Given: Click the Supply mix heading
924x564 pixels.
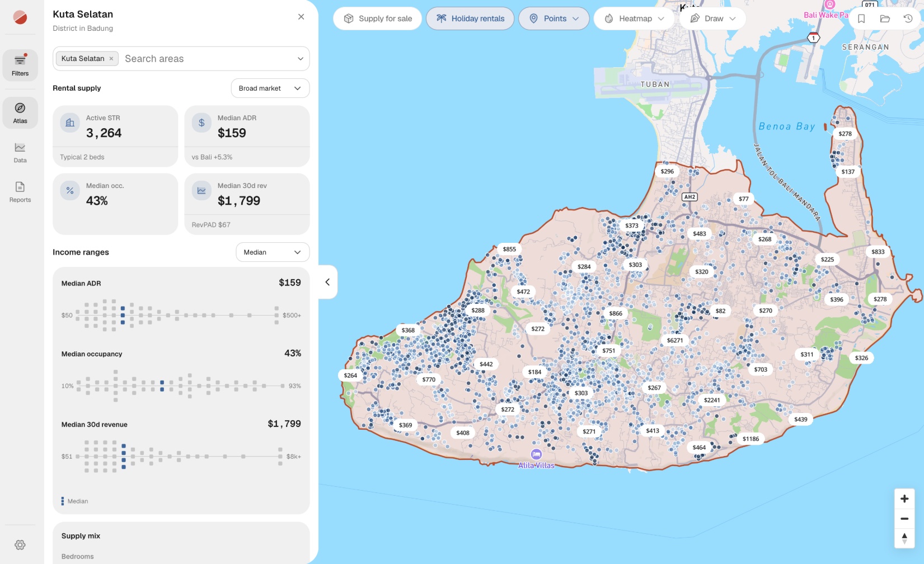Looking at the screenshot, I should (81, 536).
